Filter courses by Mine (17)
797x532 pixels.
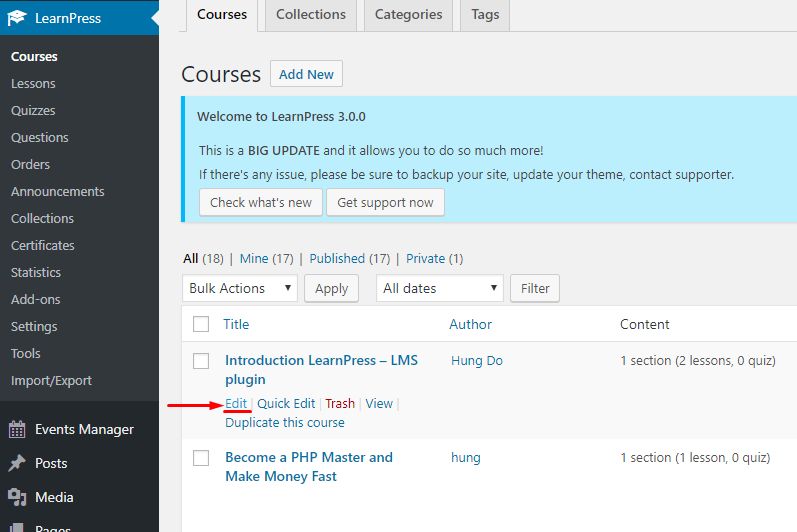266,259
